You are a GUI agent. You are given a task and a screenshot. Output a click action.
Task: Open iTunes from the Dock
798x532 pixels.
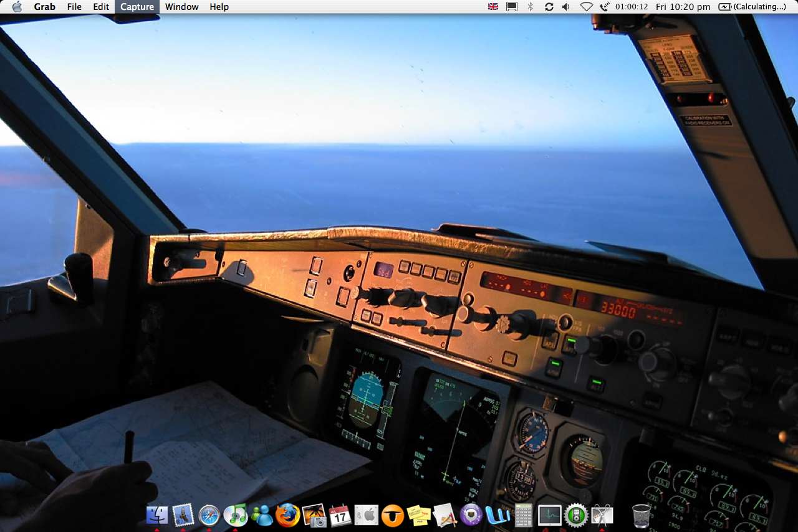[236, 515]
